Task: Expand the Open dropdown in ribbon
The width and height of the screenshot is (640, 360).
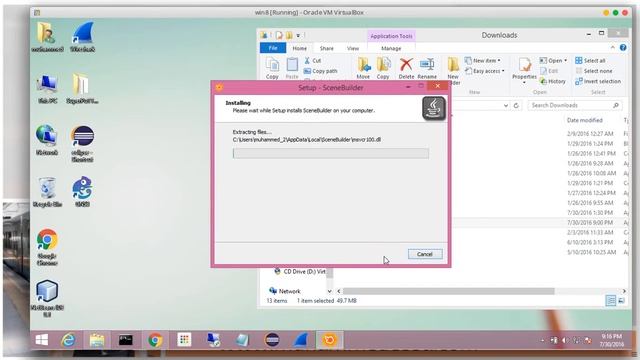Action: point(553,60)
